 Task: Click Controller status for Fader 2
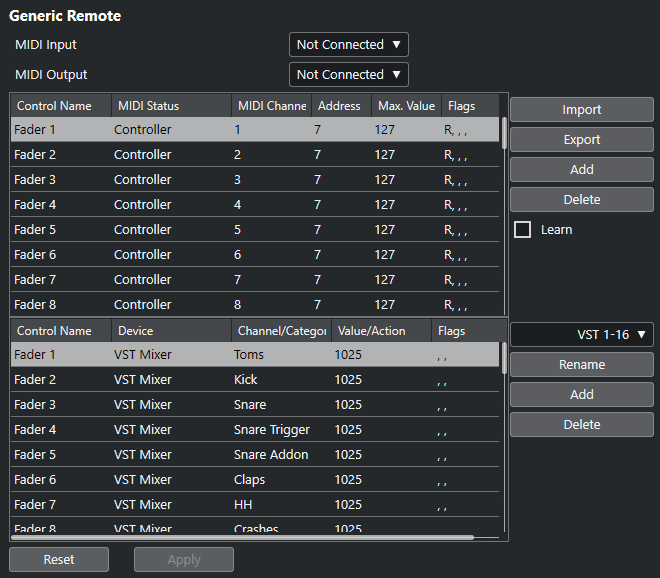(143, 154)
